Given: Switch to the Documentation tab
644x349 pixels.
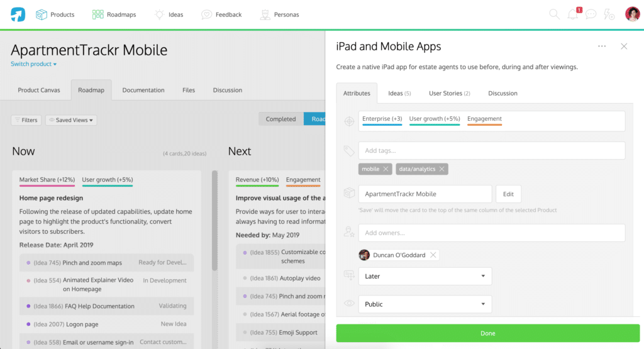Looking at the screenshot, I should 143,90.
